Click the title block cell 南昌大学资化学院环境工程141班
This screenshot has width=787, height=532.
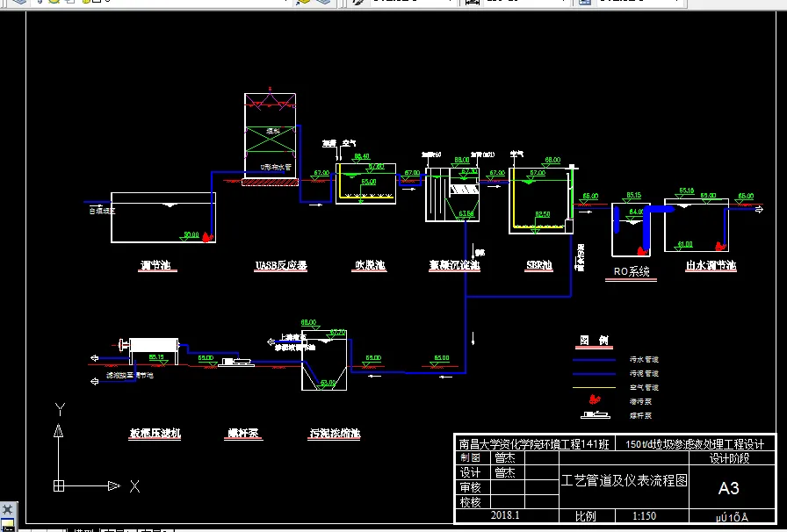point(534,443)
